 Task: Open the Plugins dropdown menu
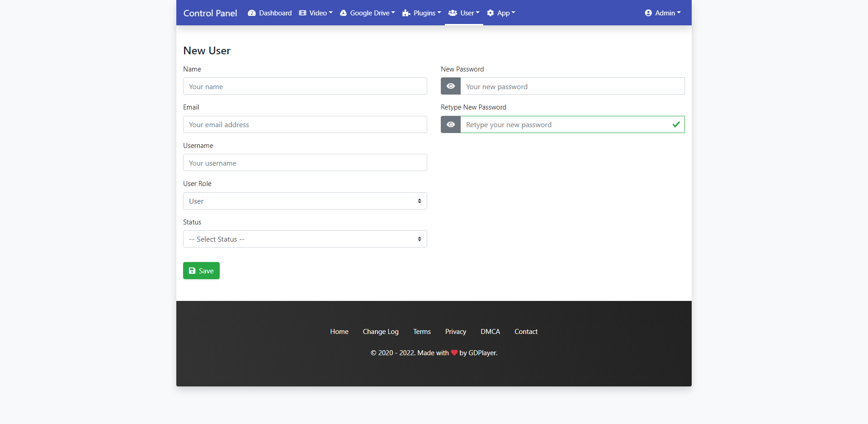point(421,13)
